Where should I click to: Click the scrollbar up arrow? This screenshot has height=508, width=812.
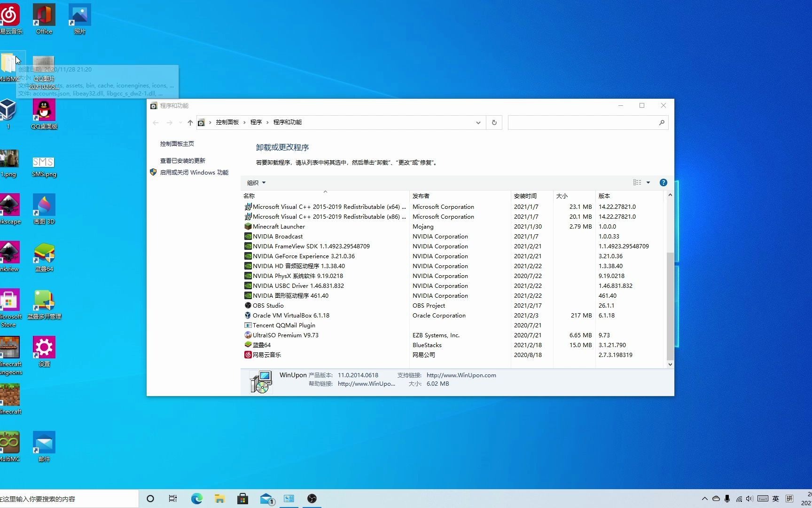point(670,195)
